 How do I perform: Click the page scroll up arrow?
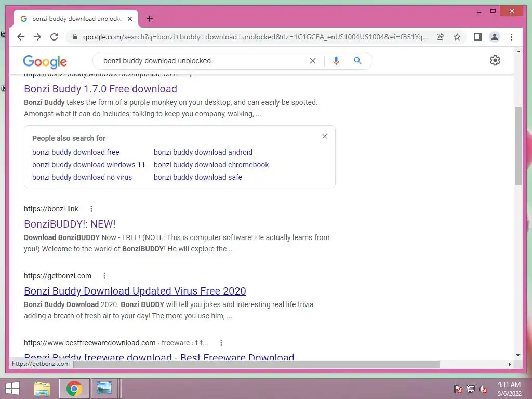pyautogui.click(x=518, y=51)
